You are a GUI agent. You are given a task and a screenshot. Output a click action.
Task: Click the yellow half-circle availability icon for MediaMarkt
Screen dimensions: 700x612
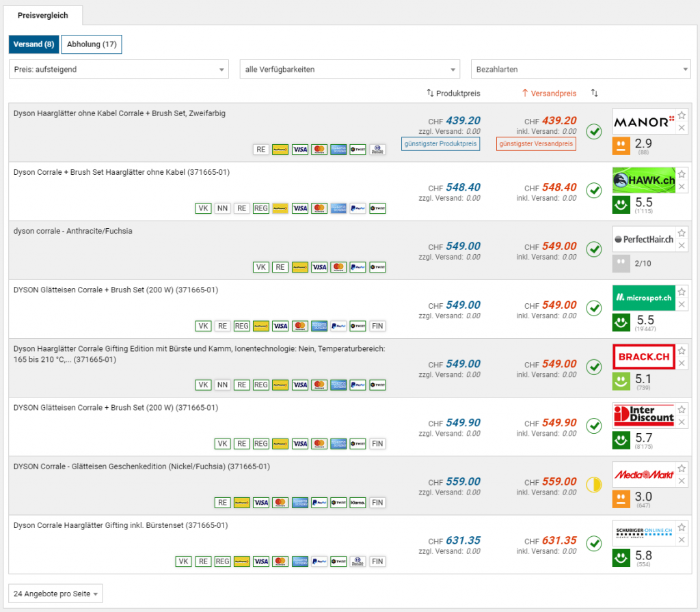point(594,485)
